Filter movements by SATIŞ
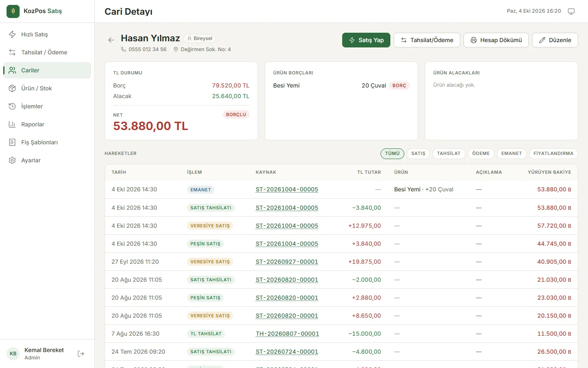This screenshot has height=368, width=588. tap(418, 153)
